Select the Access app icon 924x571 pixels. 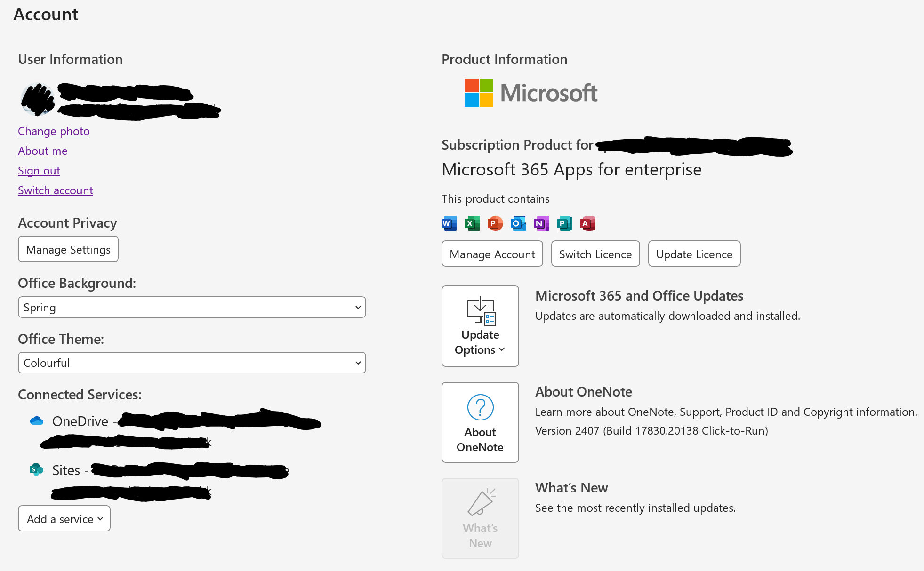(x=587, y=223)
